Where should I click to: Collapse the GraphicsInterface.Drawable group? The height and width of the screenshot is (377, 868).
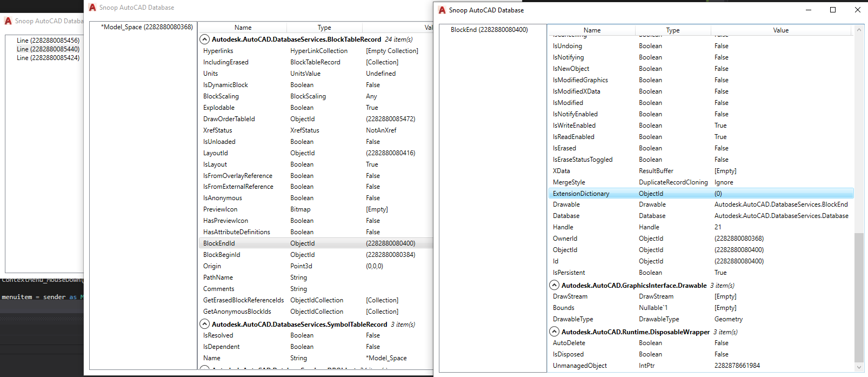point(555,285)
